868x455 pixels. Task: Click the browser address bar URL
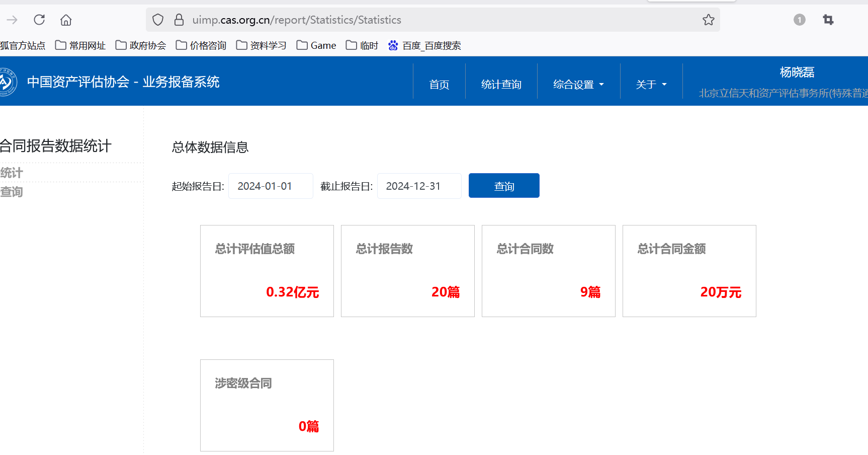point(297,20)
